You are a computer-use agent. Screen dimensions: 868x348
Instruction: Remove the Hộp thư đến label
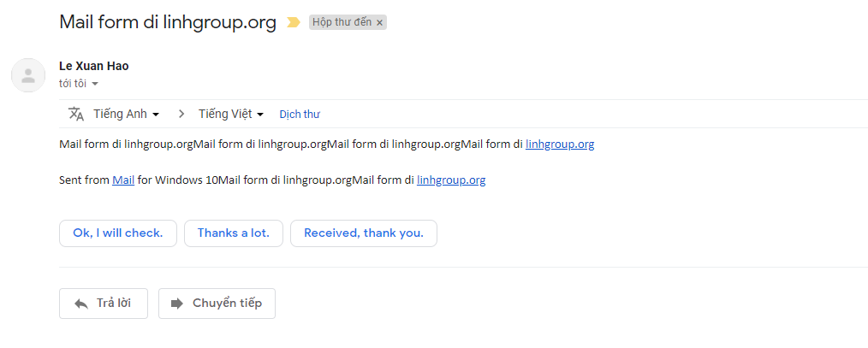[x=379, y=23]
